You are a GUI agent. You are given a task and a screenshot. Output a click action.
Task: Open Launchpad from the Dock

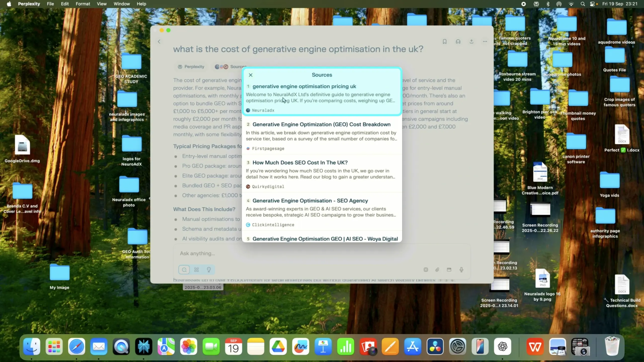(x=54, y=346)
